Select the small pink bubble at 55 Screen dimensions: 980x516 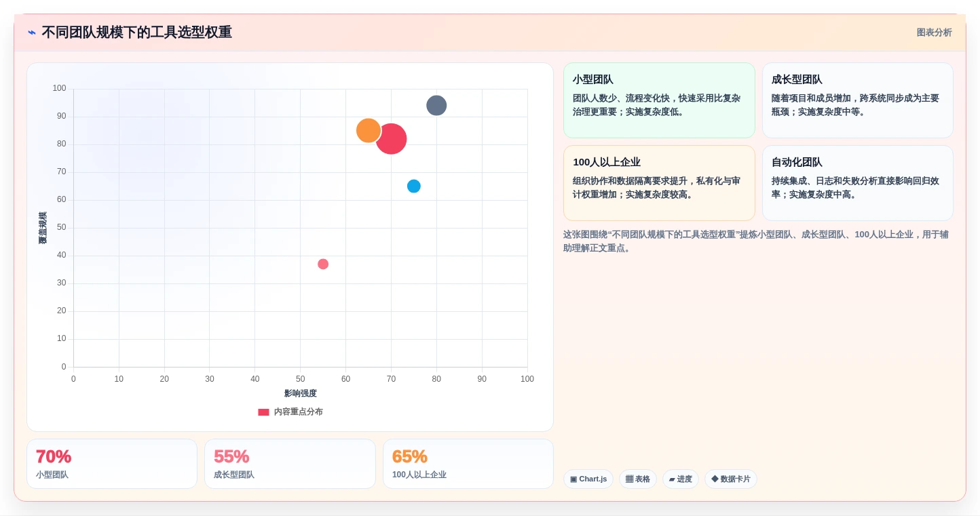pos(323,264)
